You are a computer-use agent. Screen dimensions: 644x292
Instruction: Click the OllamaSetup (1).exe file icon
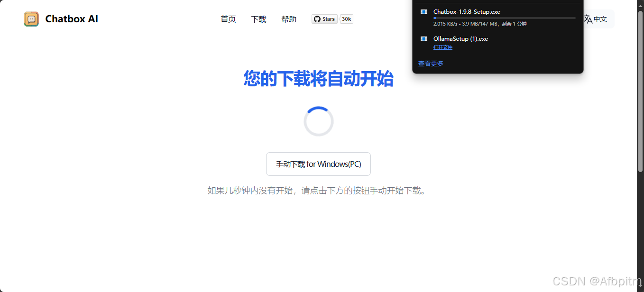(x=423, y=38)
